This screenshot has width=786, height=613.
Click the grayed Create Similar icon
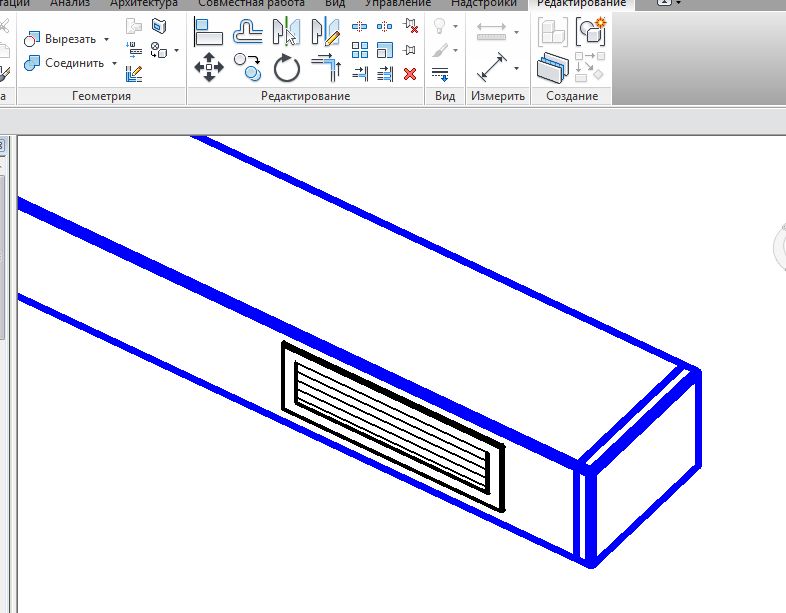tap(590, 67)
